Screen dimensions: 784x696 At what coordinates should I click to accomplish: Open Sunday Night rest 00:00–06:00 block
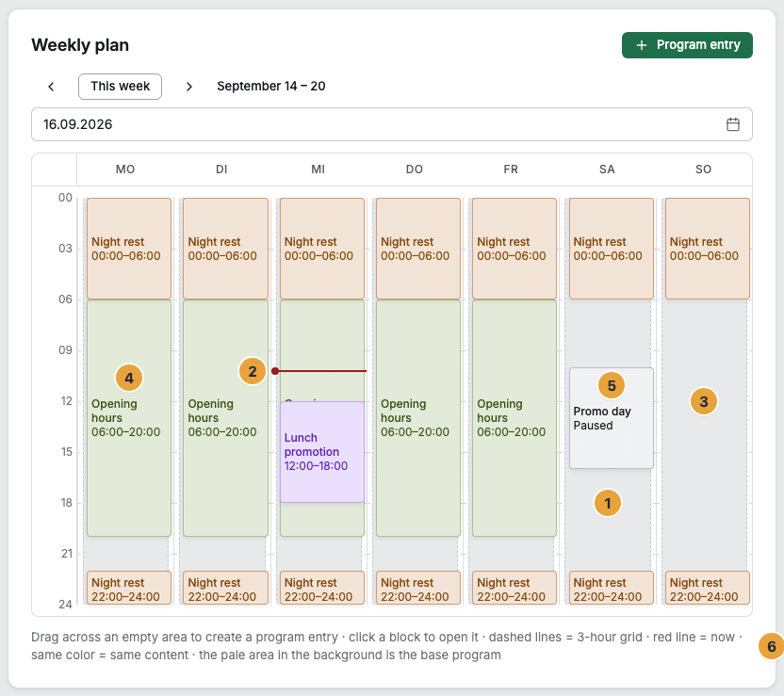pyautogui.click(x=708, y=249)
